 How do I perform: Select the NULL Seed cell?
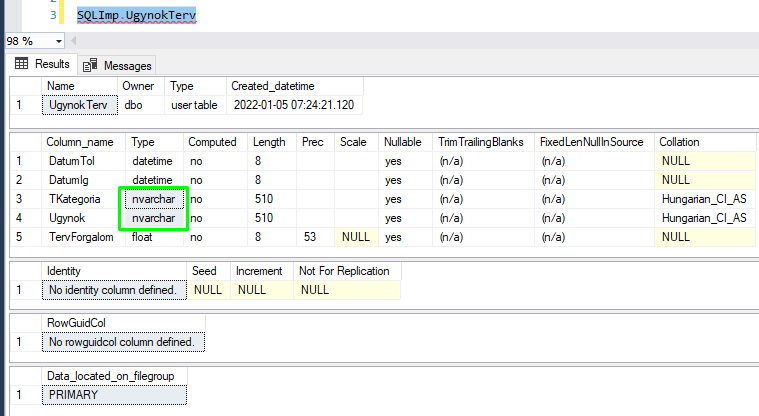coord(209,290)
